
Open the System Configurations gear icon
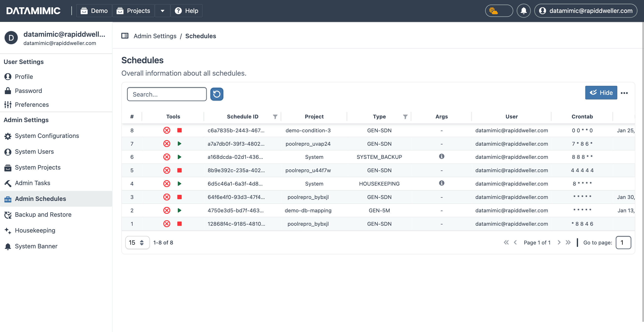point(8,136)
